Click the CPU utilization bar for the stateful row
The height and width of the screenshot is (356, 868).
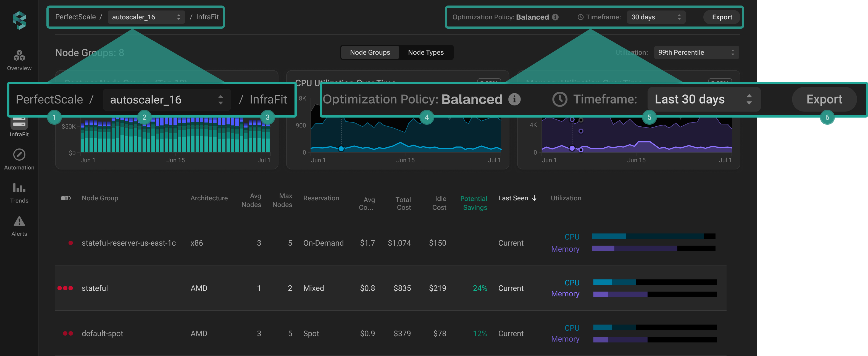click(x=655, y=282)
